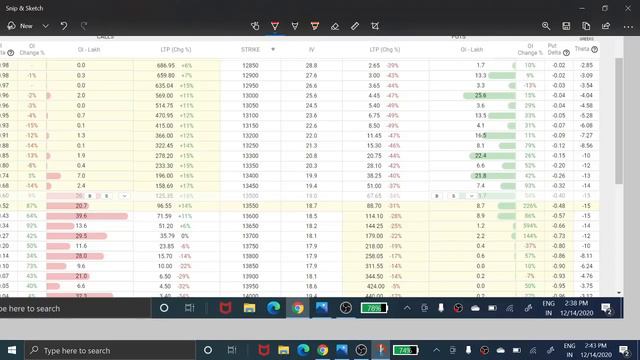Open the New snip delay dropdown chevron
Screen dimensions: 640x360
45,26
